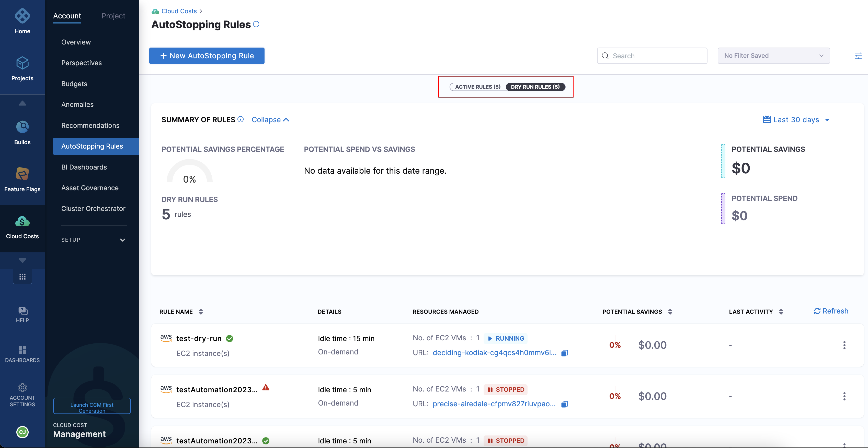Click the Projects cube icon

click(22, 63)
